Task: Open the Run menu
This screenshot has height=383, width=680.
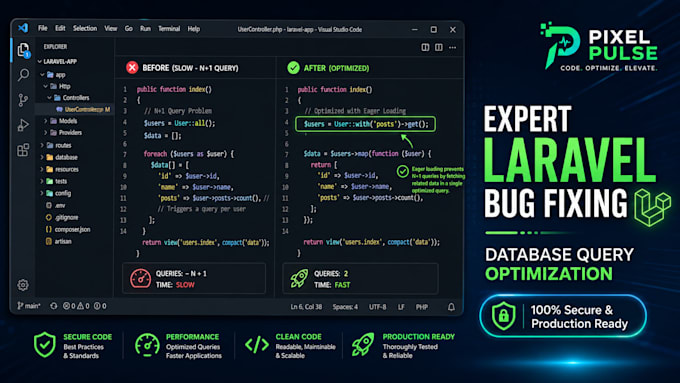Action: (x=145, y=29)
